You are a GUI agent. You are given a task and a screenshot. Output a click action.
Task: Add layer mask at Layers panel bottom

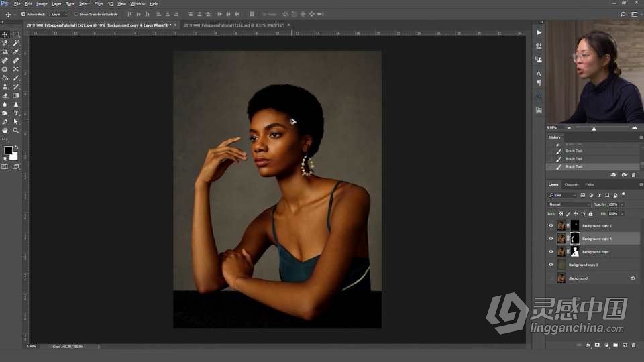pos(597,345)
